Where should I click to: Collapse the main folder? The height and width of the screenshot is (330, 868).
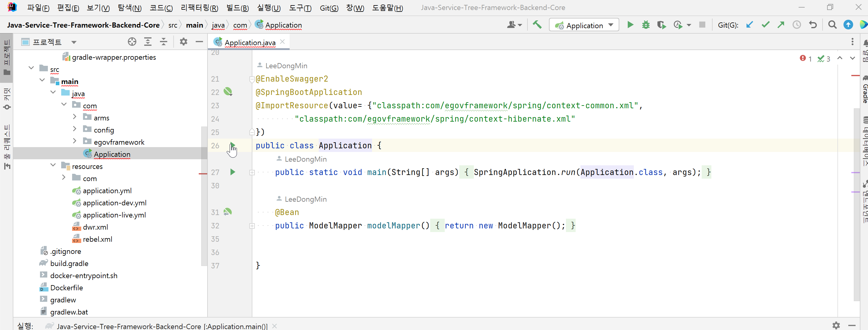tap(42, 80)
